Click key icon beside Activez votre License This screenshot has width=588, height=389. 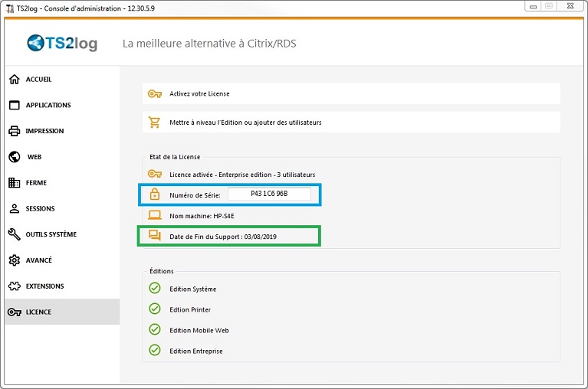pos(155,93)
